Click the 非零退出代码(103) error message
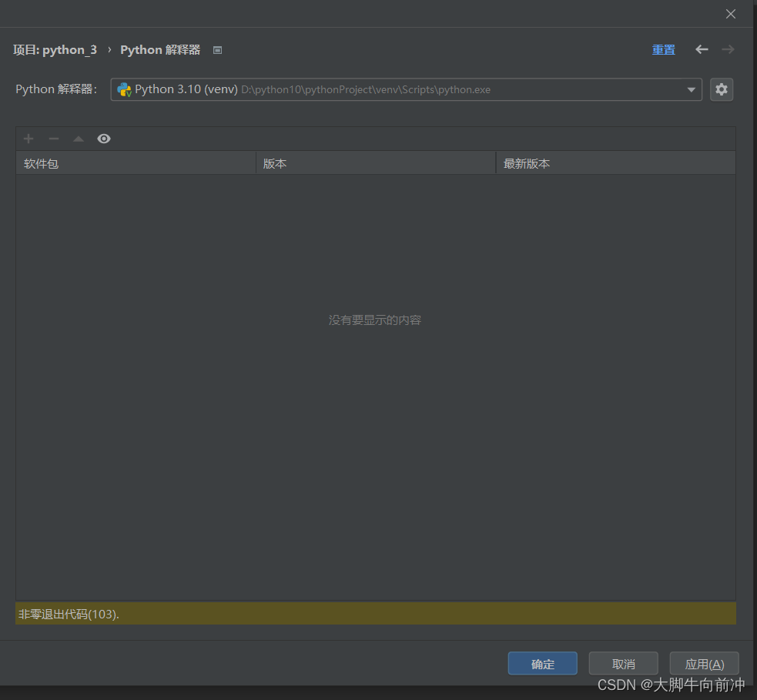The image size is (757, 700). [x=69, y=614]
